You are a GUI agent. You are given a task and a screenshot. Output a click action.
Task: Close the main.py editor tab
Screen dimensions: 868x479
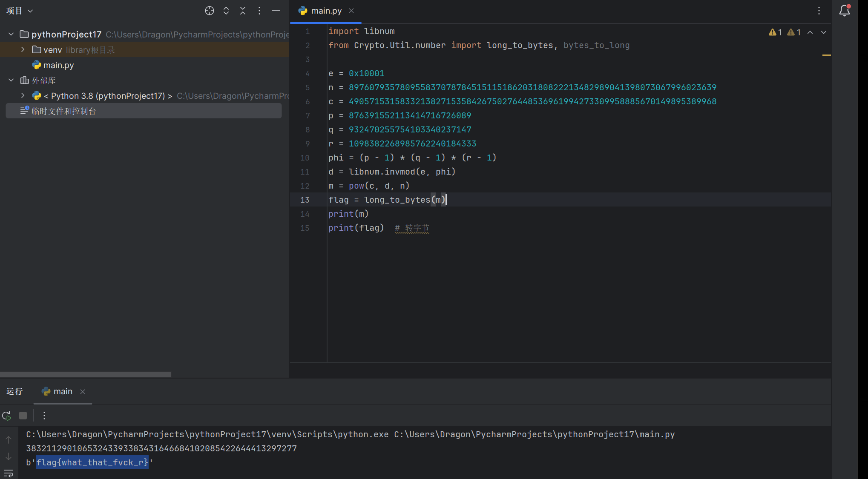[351, 11]
